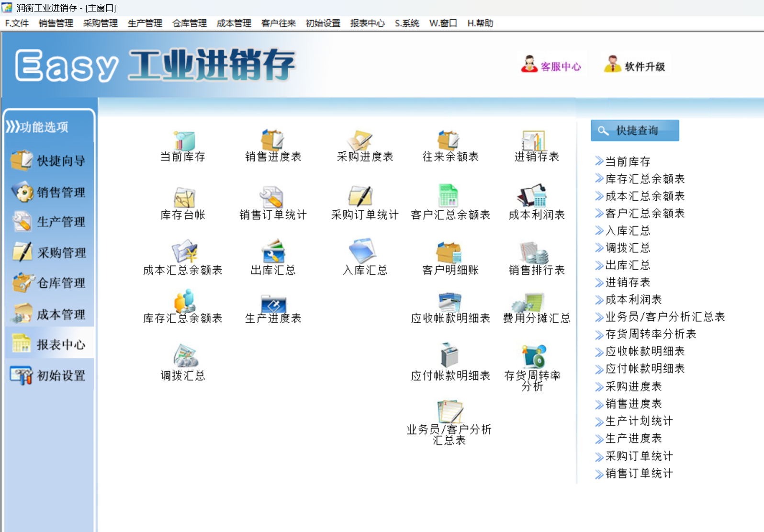Open the 调拨汇总 quick link
Screen dimensions: 764x532
(623, 248)
